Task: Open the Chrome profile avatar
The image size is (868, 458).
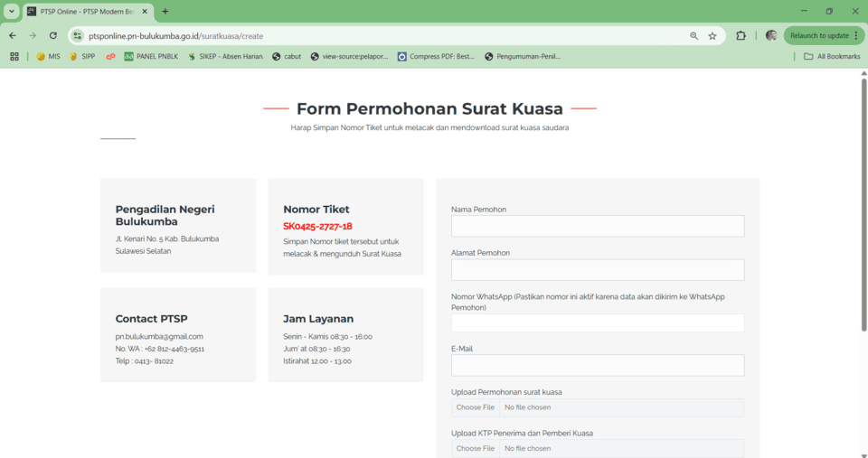Action: coord(770,36)
